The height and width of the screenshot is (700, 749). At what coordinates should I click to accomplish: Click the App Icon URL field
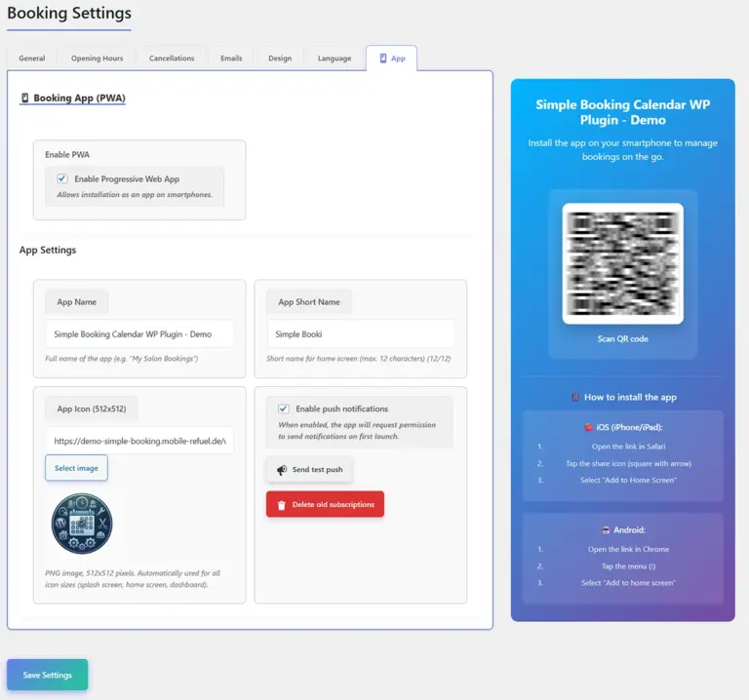tap(139, 442)
